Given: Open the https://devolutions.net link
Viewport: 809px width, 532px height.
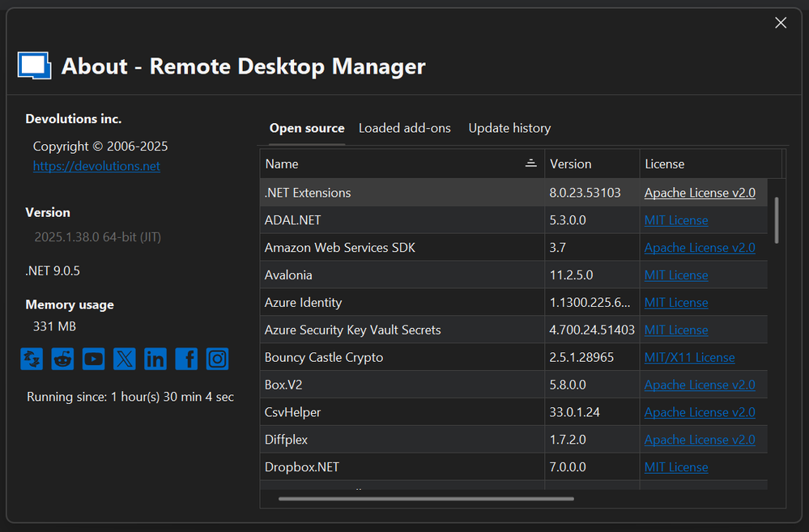Looking at the screenshot, I should [x=96, y=166].
